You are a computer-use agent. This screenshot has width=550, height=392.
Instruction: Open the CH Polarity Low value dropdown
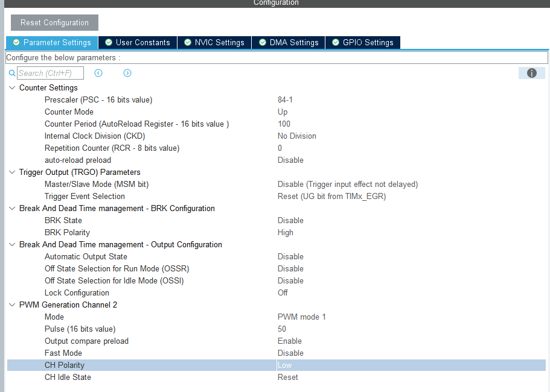click(411, 365)
